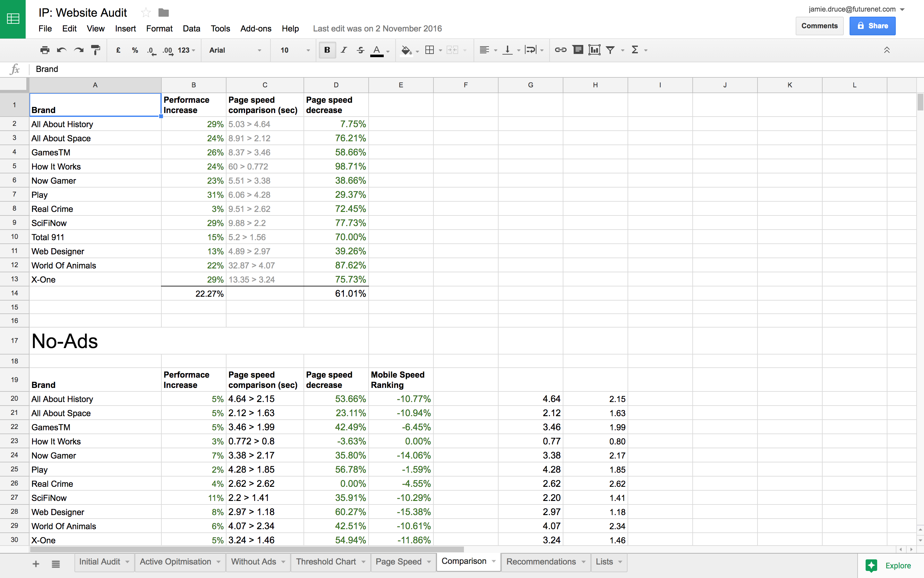Hide the menus with collapse chevron
This screenshot has width=924, height=578.
click(886, 50)
